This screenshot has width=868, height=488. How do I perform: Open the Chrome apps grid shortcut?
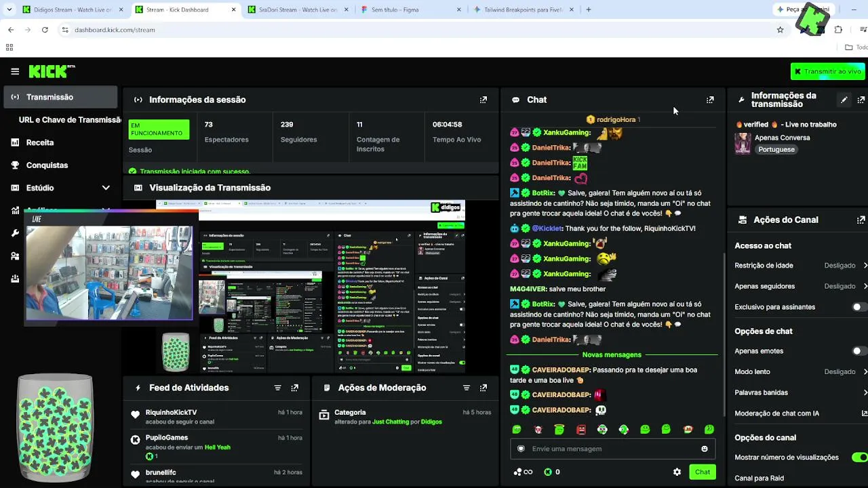[9, 47]
